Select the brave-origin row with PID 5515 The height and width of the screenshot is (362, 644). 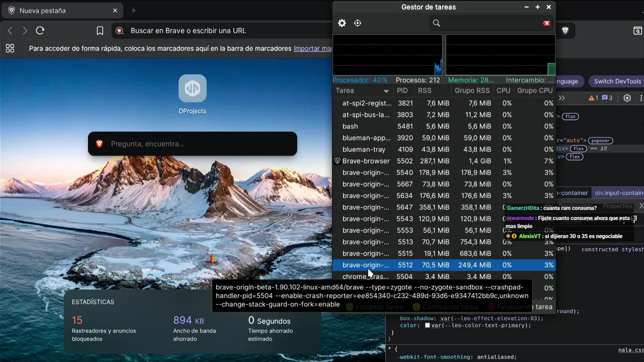444,253
